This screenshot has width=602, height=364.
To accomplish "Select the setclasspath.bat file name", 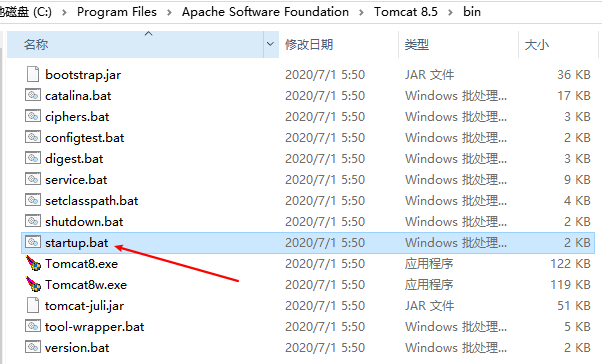I will click(x=91, y=200).
